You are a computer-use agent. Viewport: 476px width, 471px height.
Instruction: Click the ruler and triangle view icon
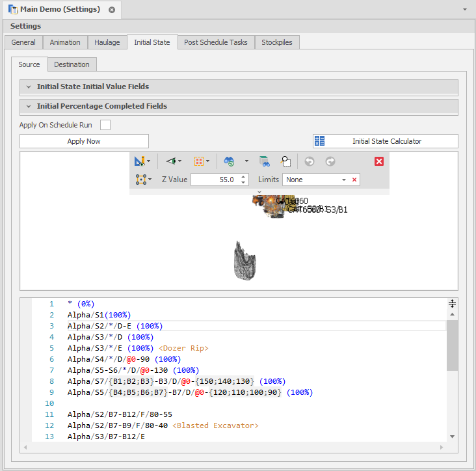point(139,161)
